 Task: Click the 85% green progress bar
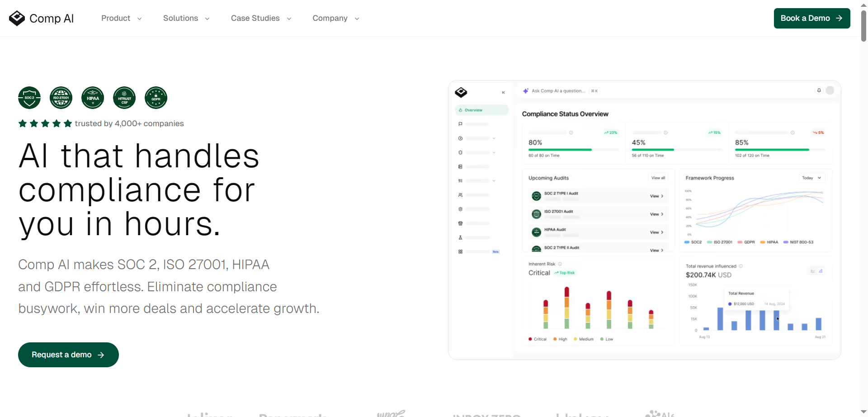(x=772, y=150)
